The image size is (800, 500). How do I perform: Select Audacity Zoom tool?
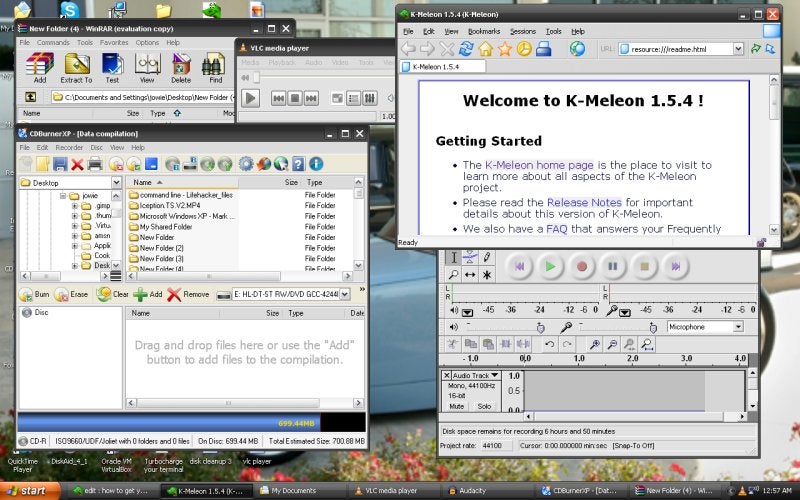coord(453,275)
